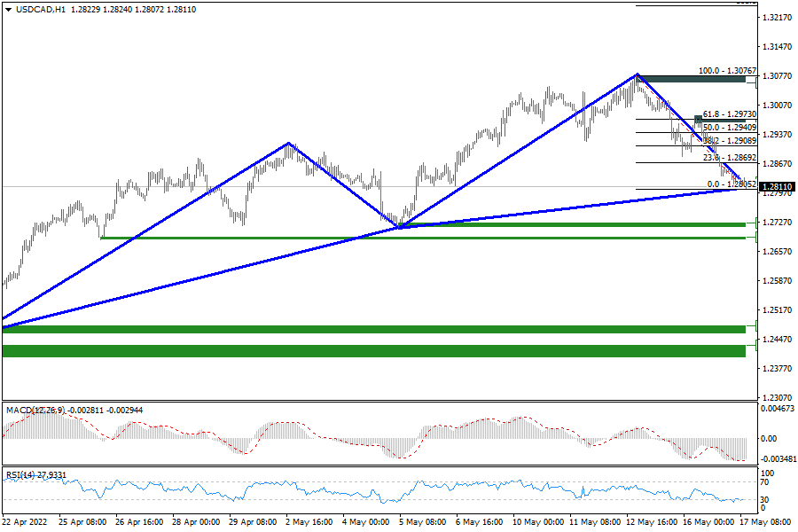This screenshot has width=798, height=532.
Task: Click the 100.0 - 1.30767 Fibonacci label
Action: pyautogui.click(x=726, y=71)
